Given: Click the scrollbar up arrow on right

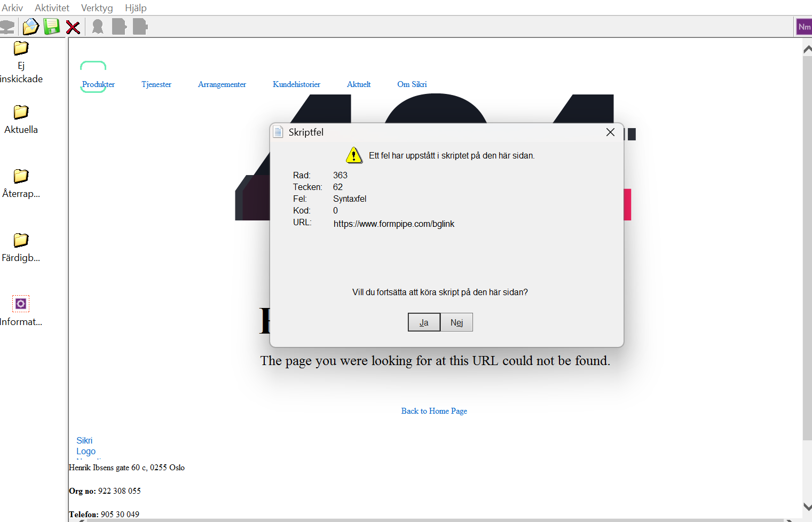Looking at the screenshot, I should 807,49.
